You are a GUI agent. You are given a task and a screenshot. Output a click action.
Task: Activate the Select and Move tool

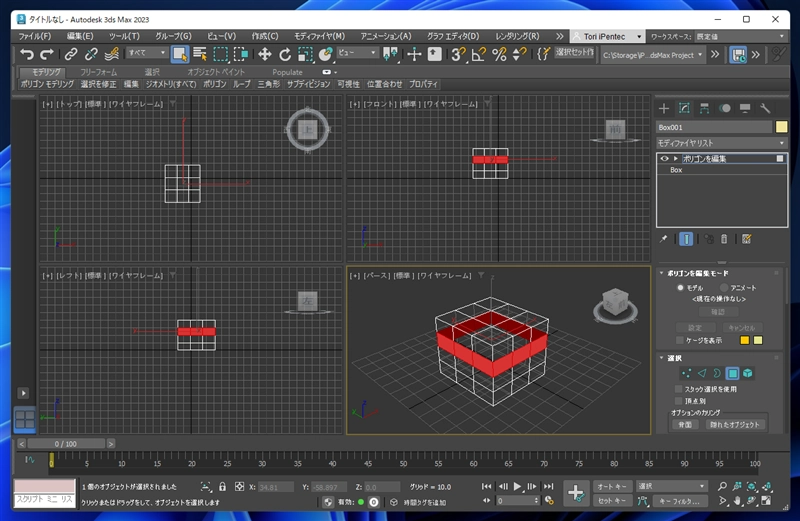point(264,54)
